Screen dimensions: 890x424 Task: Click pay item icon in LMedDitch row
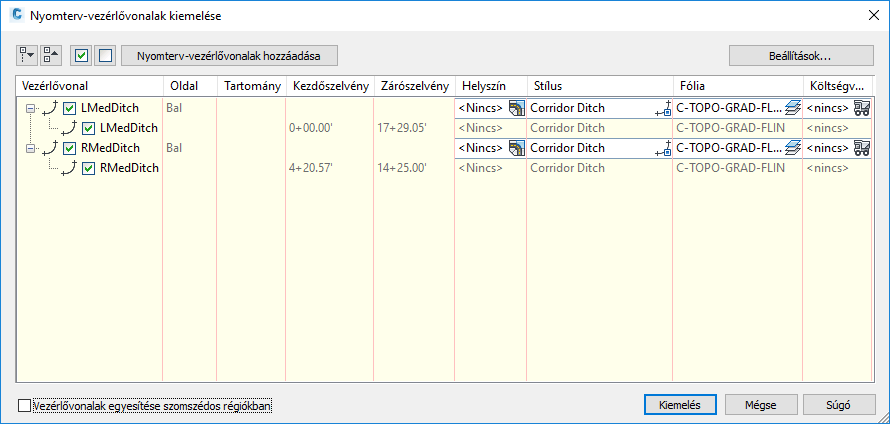tap(862, 108)
